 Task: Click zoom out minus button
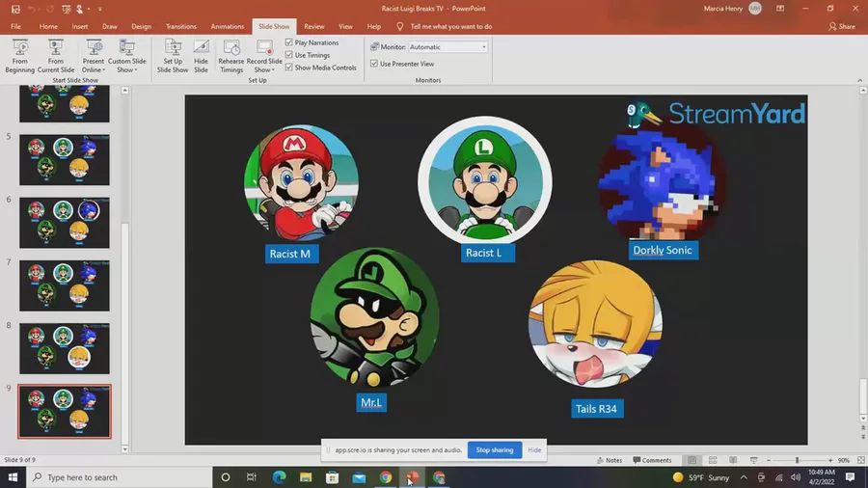[x=769, y=460]
